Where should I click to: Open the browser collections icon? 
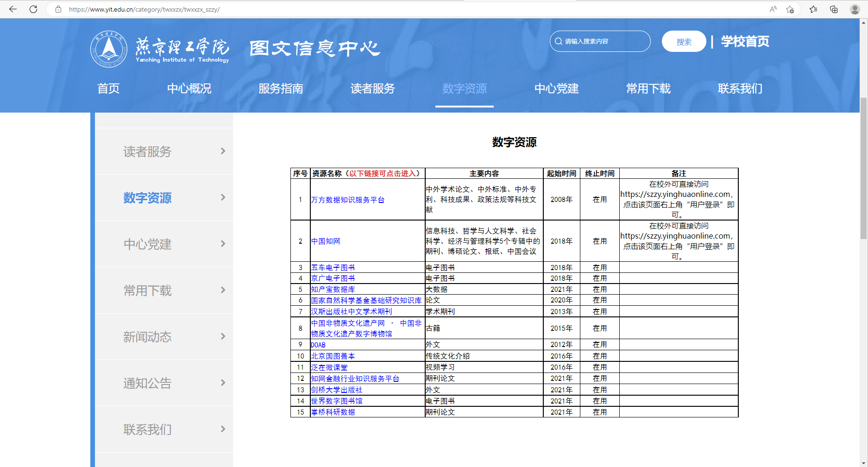(x=834, y=9)
